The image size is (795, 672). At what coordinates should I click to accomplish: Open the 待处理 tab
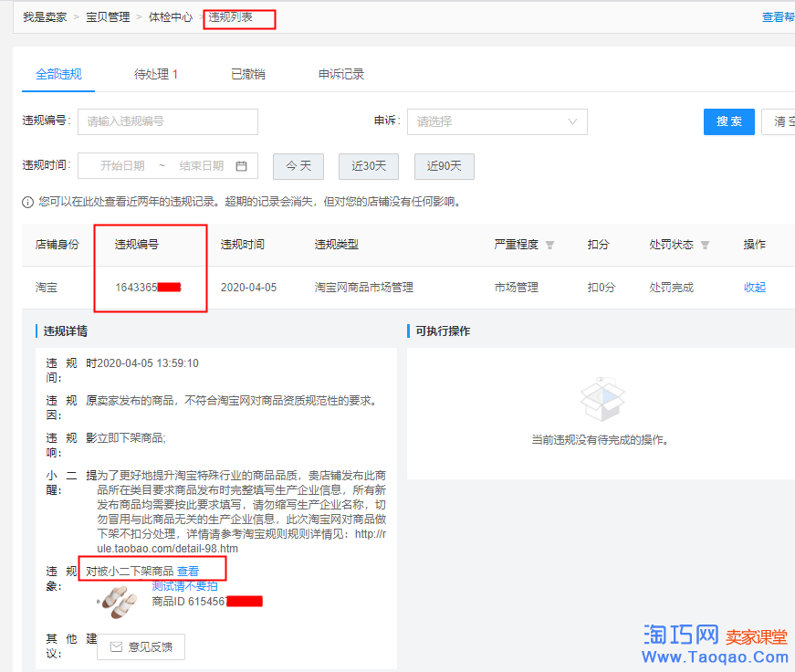(156, 75)
